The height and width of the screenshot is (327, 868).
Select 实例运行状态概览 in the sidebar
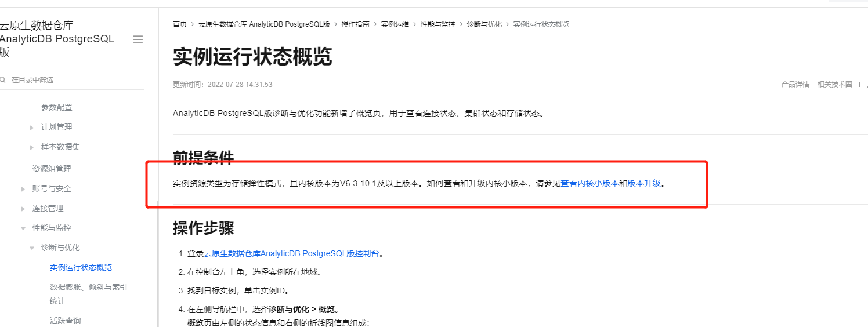[x=81, y=267]
